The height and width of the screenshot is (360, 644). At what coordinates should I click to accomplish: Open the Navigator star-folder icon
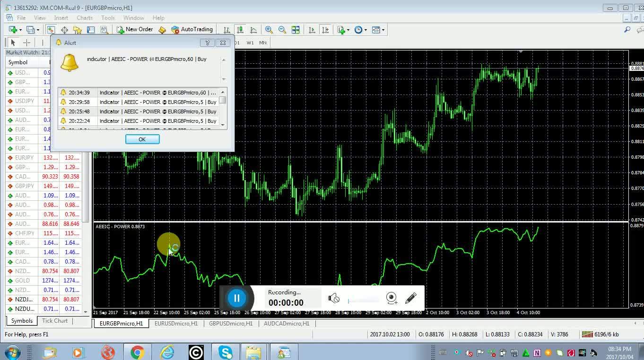tap(77, 30)
